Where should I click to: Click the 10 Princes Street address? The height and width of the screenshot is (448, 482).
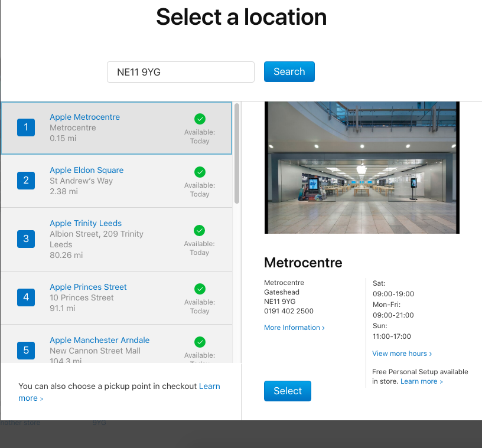tap(82, 297)
